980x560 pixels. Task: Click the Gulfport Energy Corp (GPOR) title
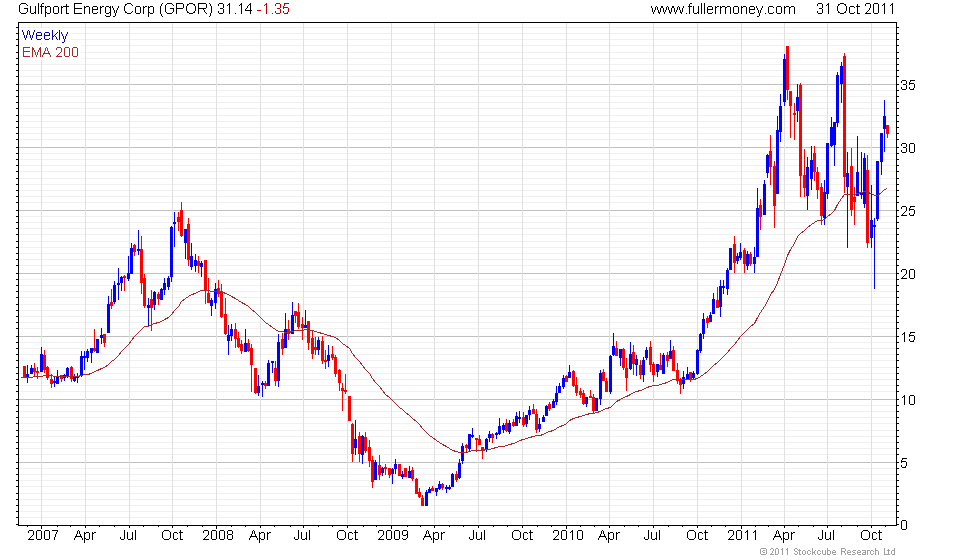point(116,9)
